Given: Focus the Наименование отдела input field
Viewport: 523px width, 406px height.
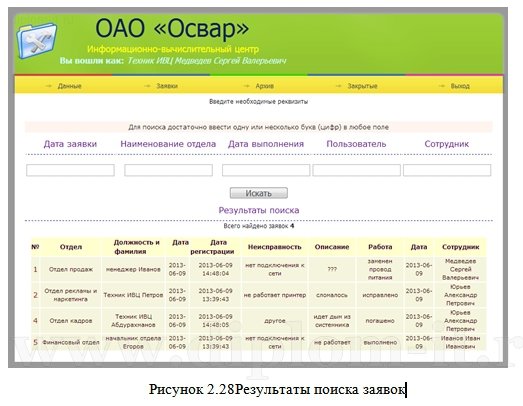Looking at the screenshot, I should pyautogui.click(x=168, y=170).
